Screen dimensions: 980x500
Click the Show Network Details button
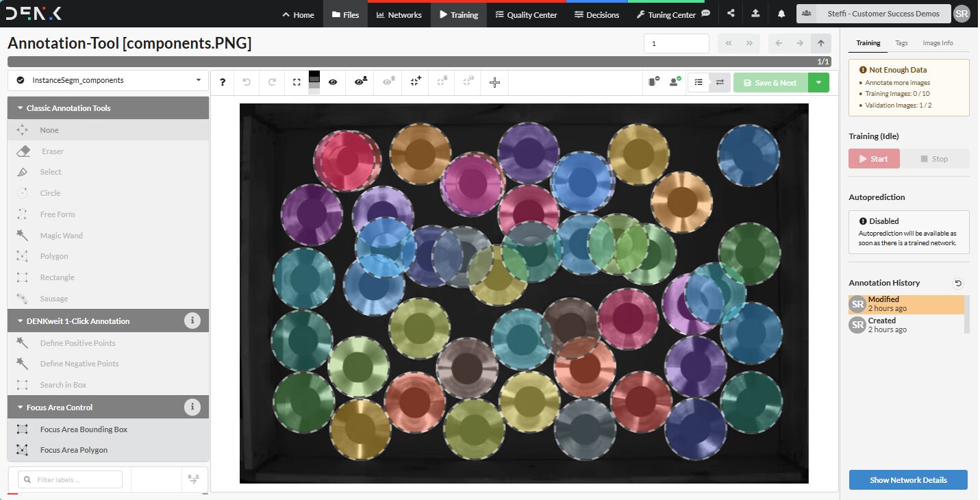(x=908, y=480)
